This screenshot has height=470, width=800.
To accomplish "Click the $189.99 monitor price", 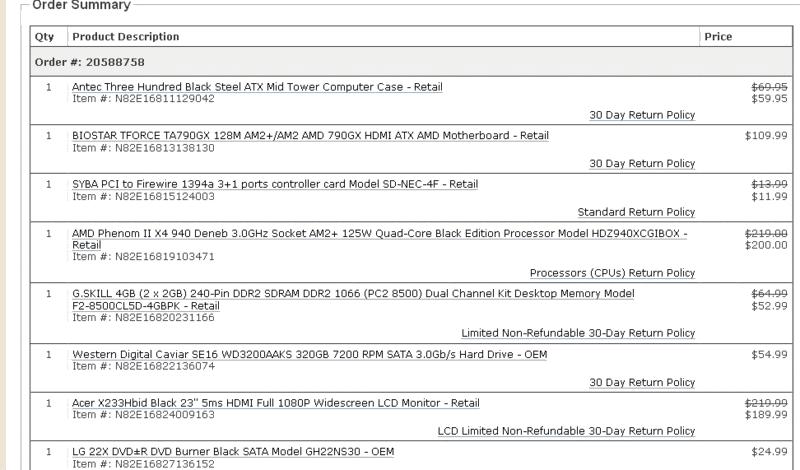I will tap(766, 415).
